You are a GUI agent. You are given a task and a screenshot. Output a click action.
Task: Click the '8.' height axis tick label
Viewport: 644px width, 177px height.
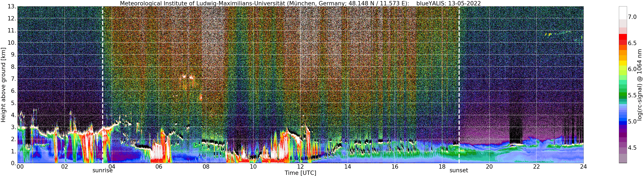click(14, 67)
